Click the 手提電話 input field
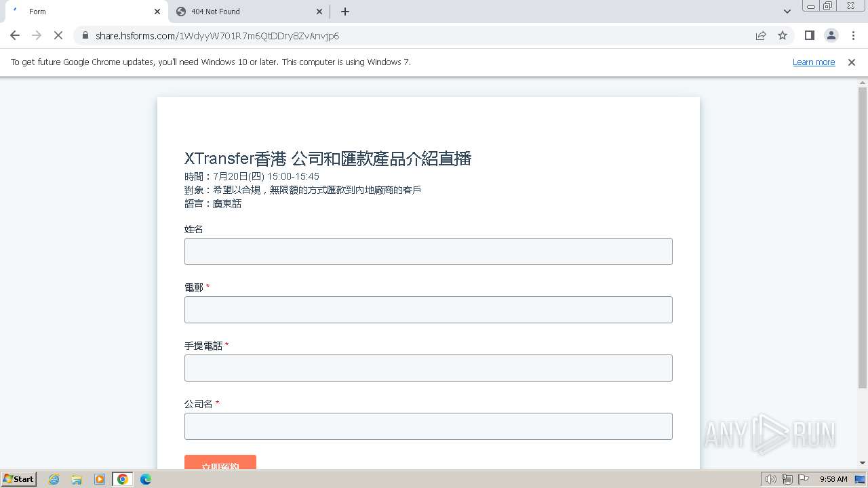 [x=429, y=368]
